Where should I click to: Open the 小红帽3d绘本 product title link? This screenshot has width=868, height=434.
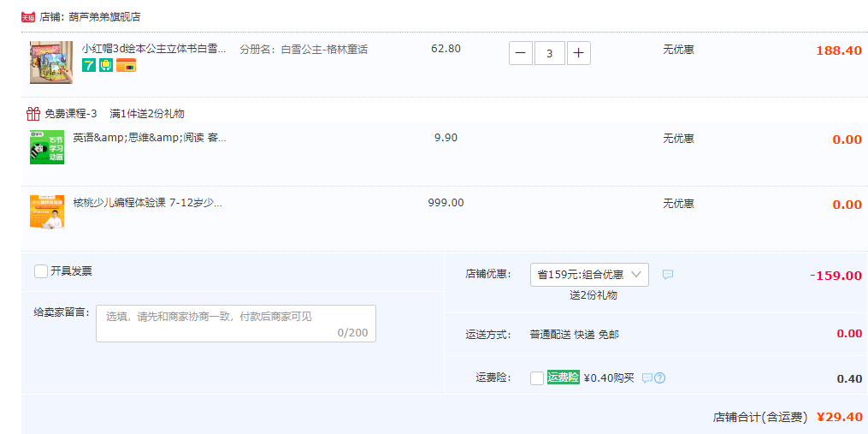point(154,50)
